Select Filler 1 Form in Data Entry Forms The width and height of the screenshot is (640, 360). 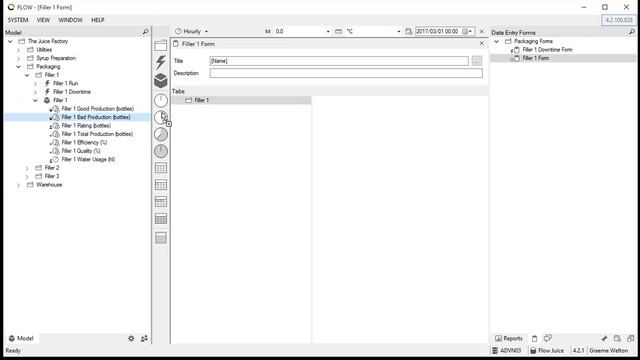536,58
